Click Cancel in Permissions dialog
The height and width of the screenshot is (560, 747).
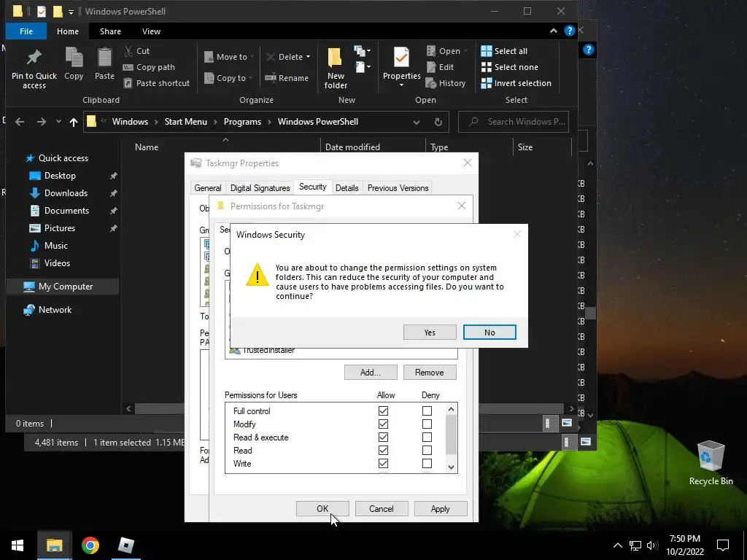pos(381,508)
